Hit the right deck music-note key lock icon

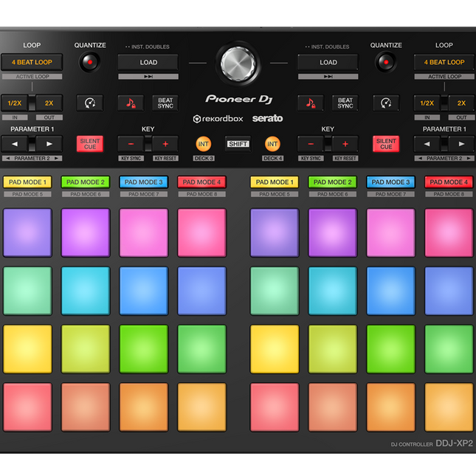pyautogui.click(x=311, y=103)
